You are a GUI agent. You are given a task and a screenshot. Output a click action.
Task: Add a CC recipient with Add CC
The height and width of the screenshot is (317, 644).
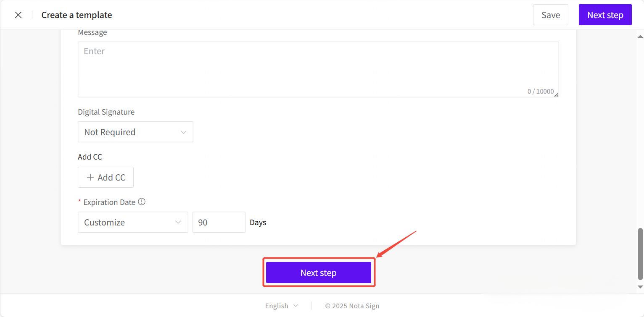(106, 177)
